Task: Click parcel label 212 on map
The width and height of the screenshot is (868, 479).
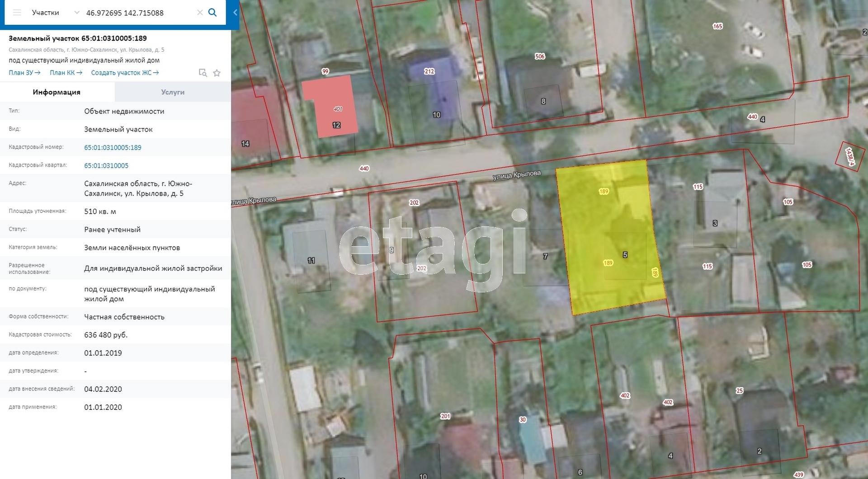Action: click(429, 71)
